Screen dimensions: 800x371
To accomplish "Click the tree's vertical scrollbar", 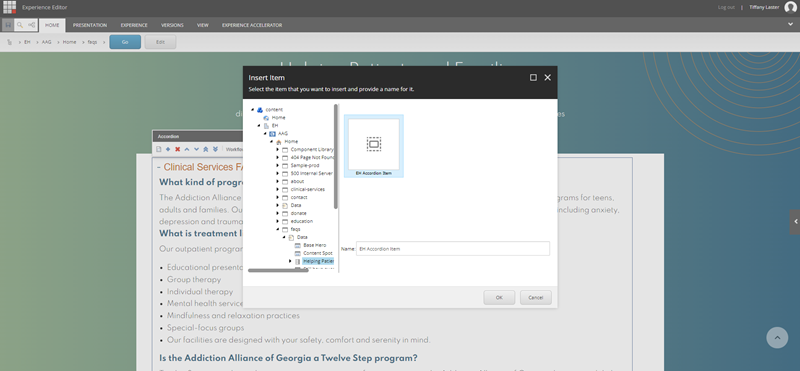I will click(x=336, y=156).
